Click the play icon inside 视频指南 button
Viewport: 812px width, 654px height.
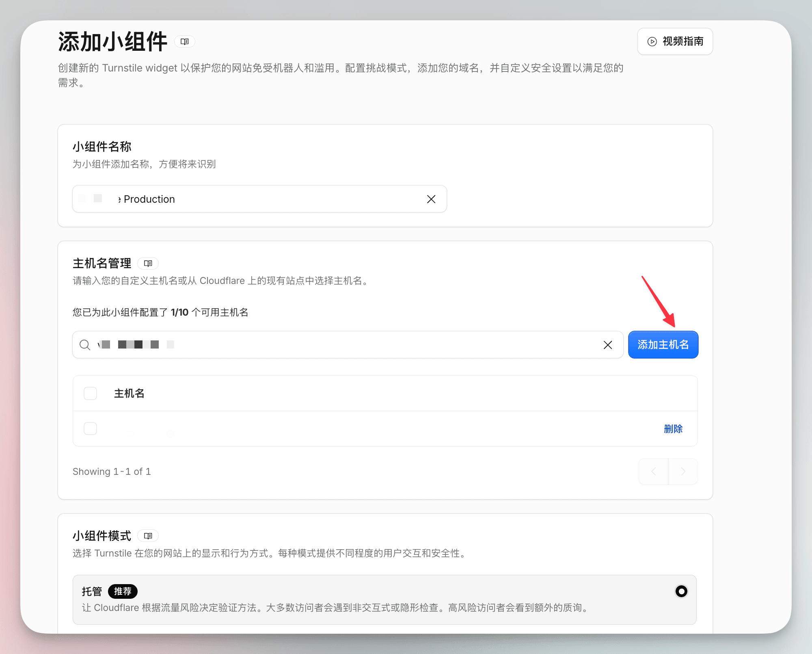coord(652,41)
